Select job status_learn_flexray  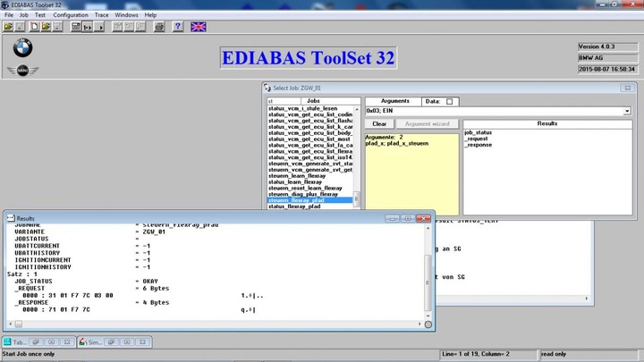310,181
